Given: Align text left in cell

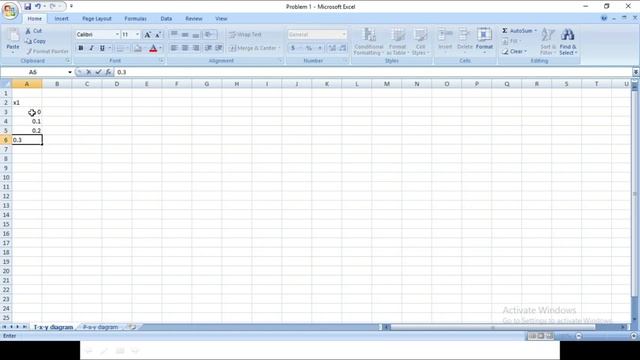Looking at the screenshot, I should coord(174,48).
